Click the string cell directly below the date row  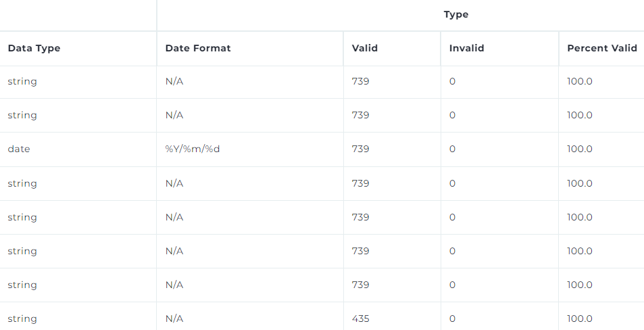click(x=22, y=183)
